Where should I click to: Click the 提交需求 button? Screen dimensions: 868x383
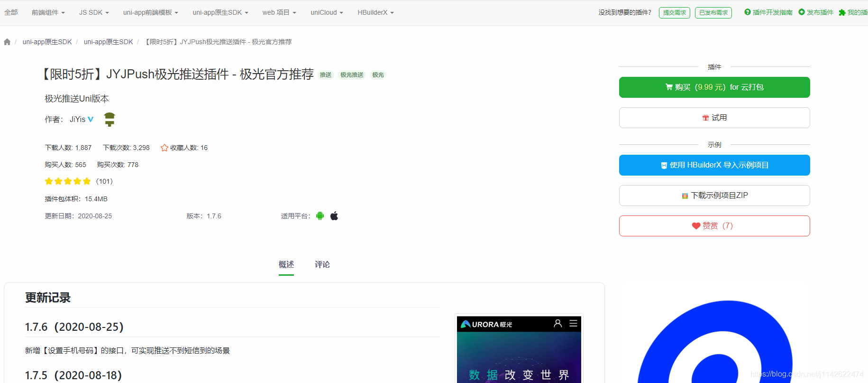675,13
